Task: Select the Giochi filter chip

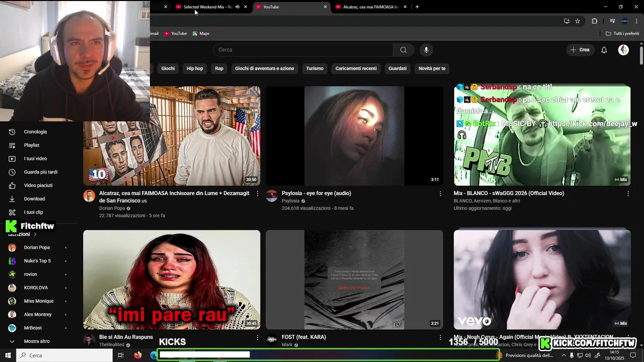Action: [168, 68]
